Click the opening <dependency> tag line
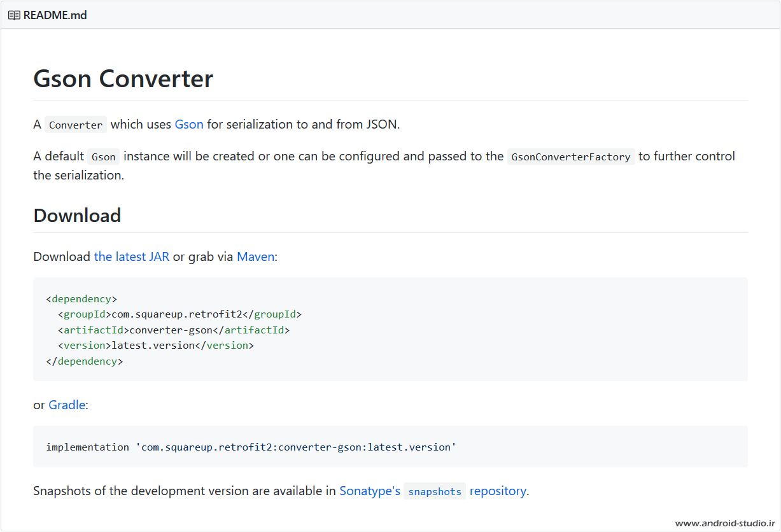The image size is (781, 532). 81,298
